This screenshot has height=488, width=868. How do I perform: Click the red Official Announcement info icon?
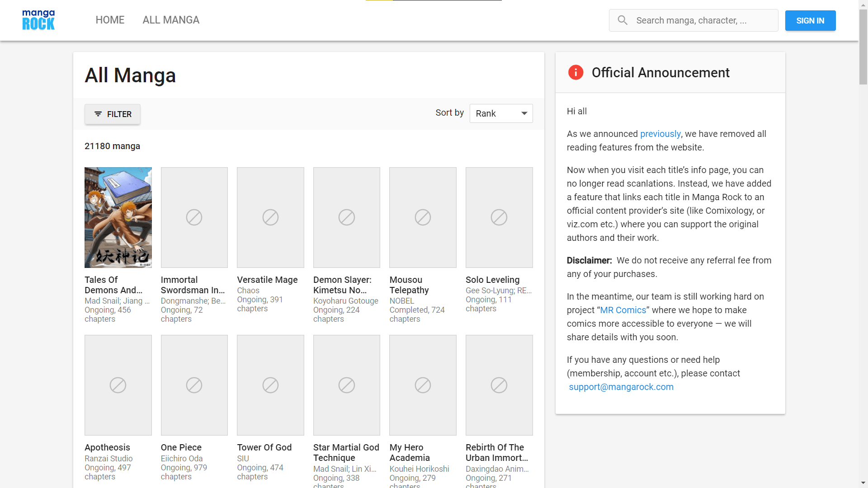pos(576,72)
